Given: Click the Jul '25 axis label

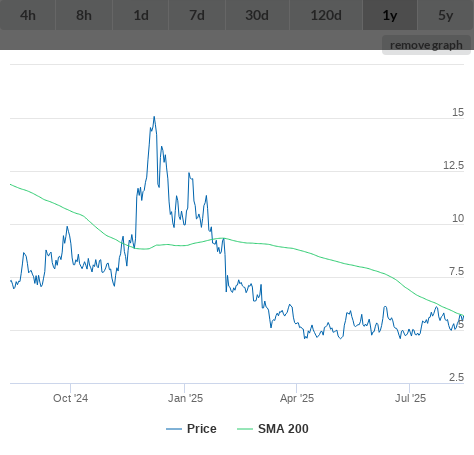Looking at the screenshot, I should [x=410, y=398].
